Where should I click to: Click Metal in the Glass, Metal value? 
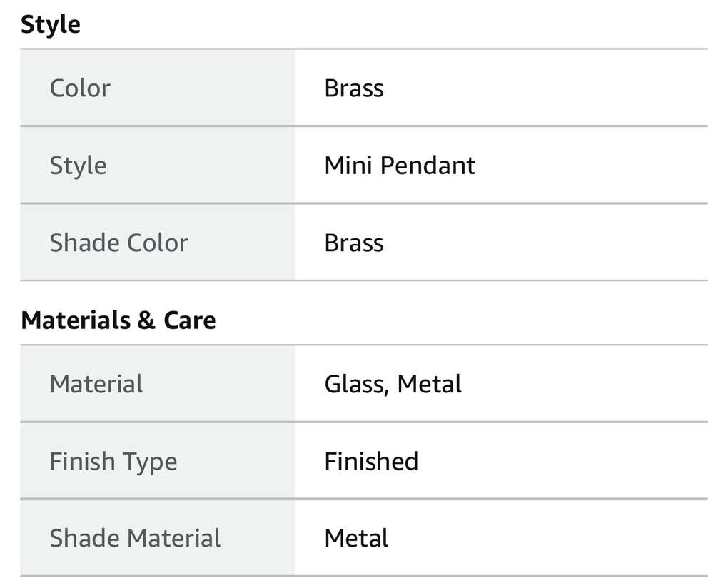430,385
